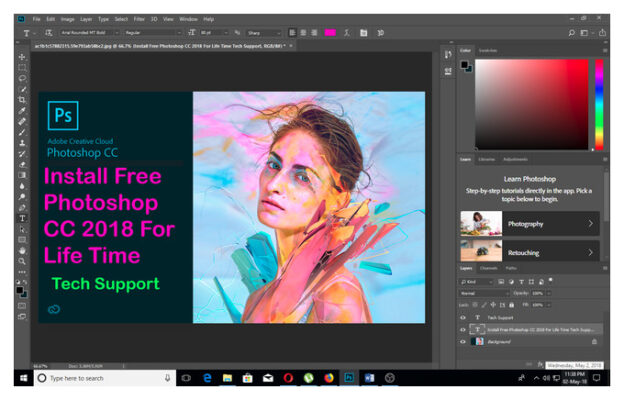624x400 pixels.
Task: Open the Photography tutorial
Action: [530, 224]
